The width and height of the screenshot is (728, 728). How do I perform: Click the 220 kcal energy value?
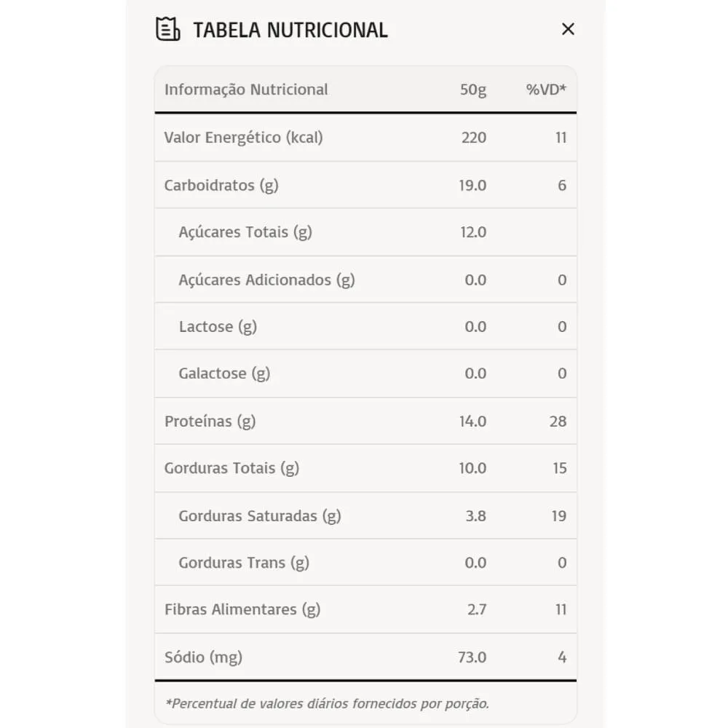pos(474,138)
